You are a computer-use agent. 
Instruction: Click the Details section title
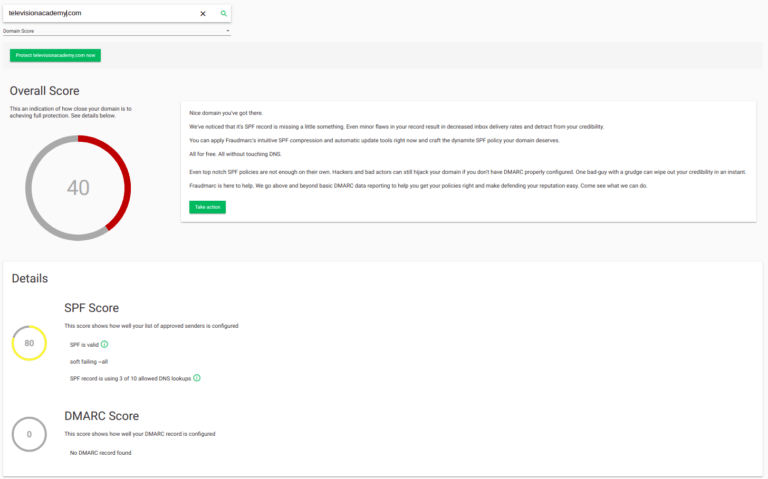pyautogui.click(x=30, y=279)
